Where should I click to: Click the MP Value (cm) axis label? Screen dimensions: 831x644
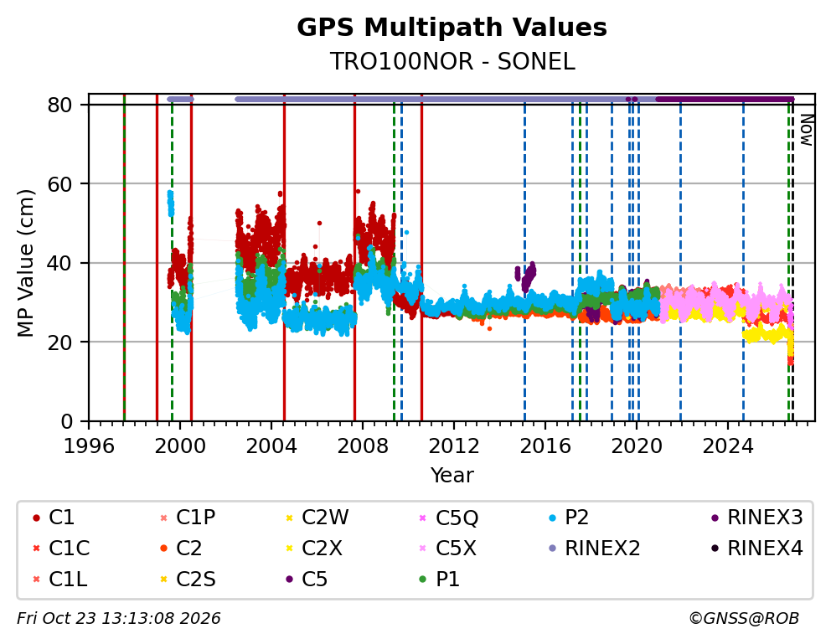[25, 263]
